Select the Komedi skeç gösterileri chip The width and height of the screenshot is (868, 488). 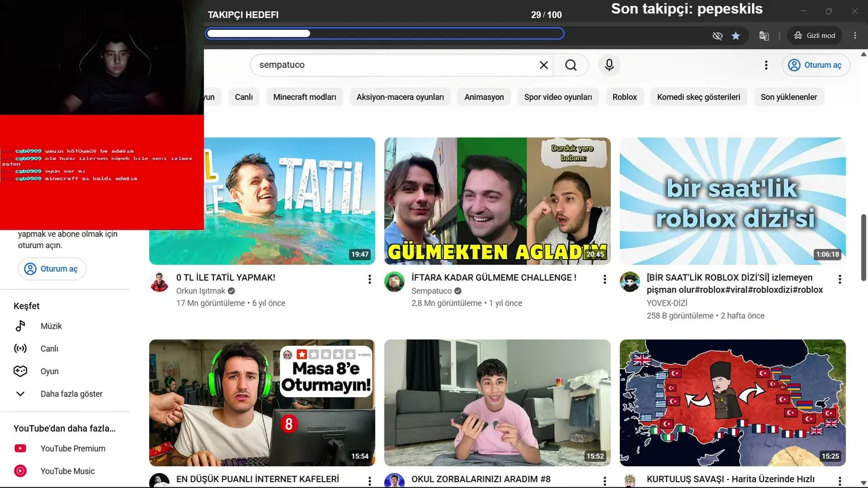point(698,97)
